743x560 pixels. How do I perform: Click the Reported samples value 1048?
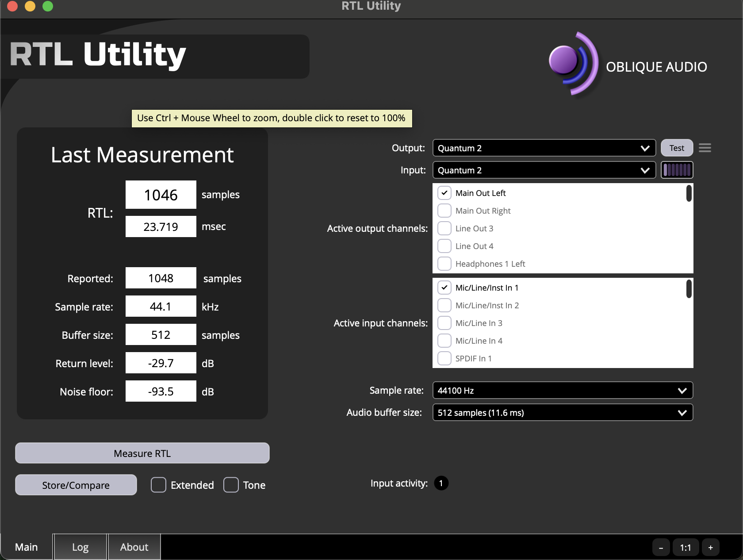click(161, 278)
